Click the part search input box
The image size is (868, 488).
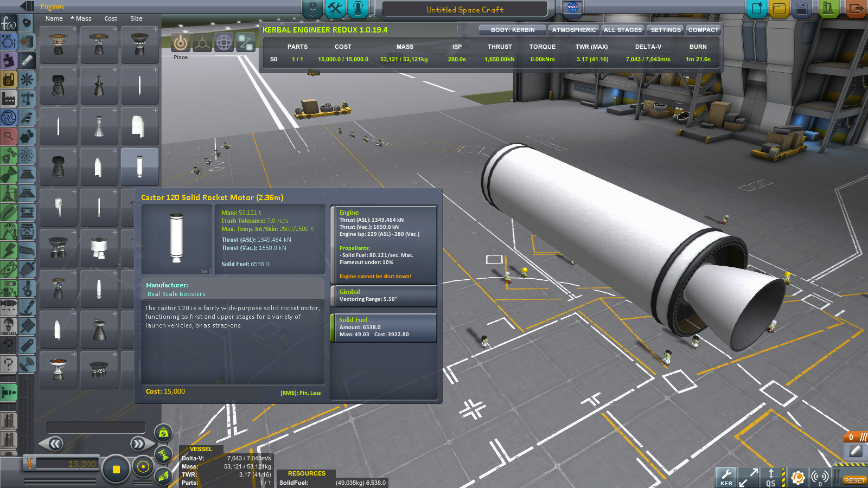(95, 428)
